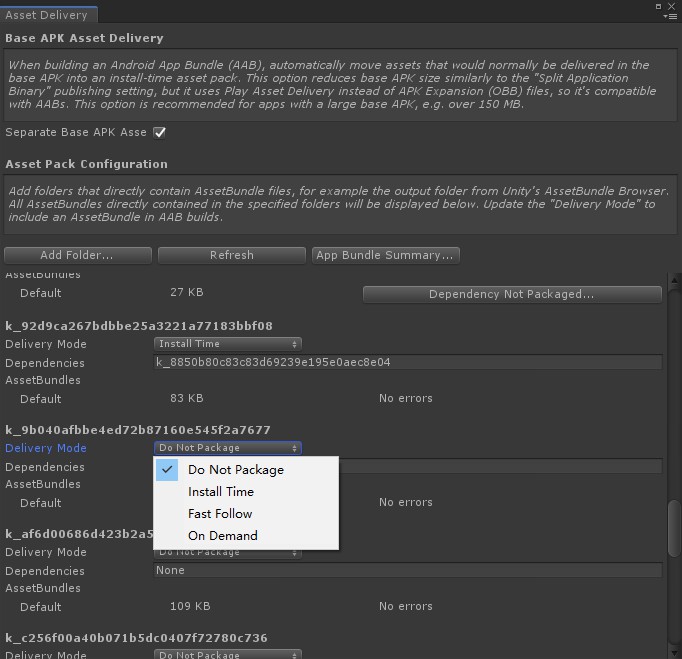Screen dimensions: 682x659
Task: Click the scrollbar down arrow
Action: [x=674, y=653]
